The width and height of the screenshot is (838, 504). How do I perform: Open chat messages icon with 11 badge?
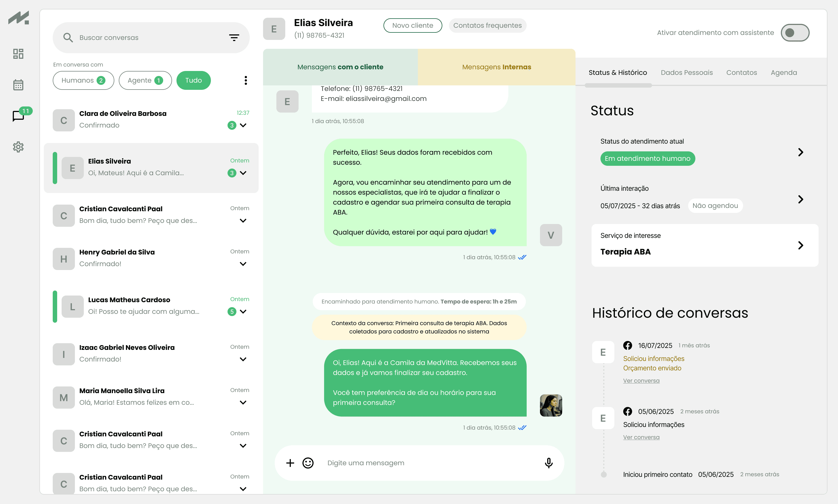[18, 116]
